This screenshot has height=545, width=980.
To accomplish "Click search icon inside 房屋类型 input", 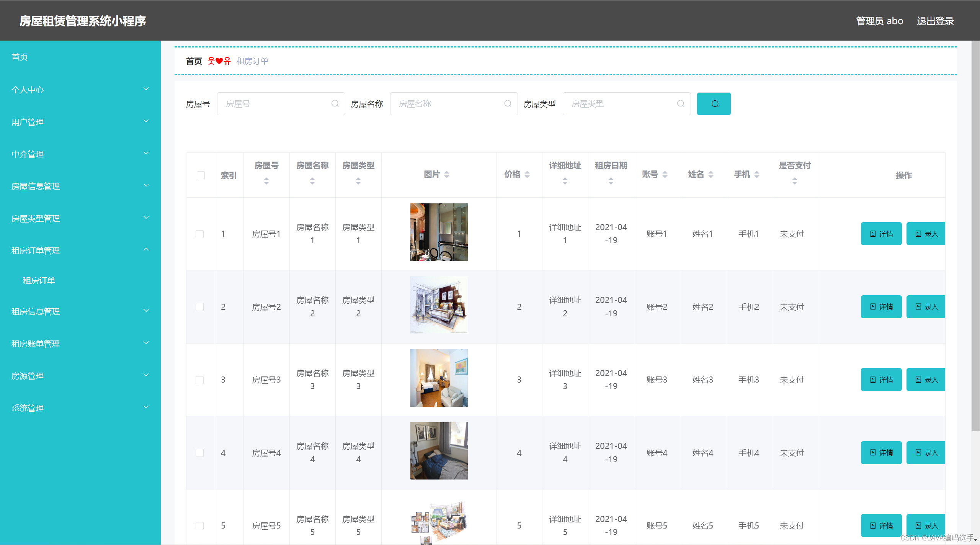I will (680, 104).
